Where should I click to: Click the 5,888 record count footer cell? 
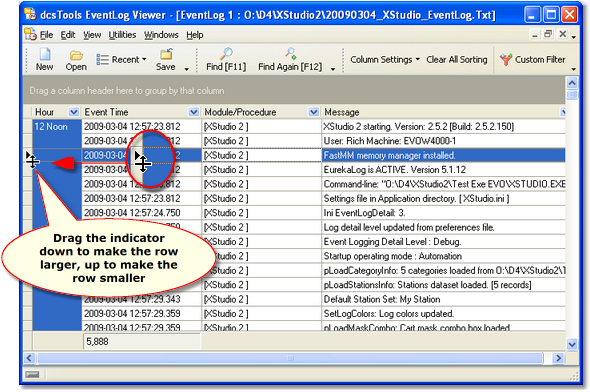click(141, 342)
